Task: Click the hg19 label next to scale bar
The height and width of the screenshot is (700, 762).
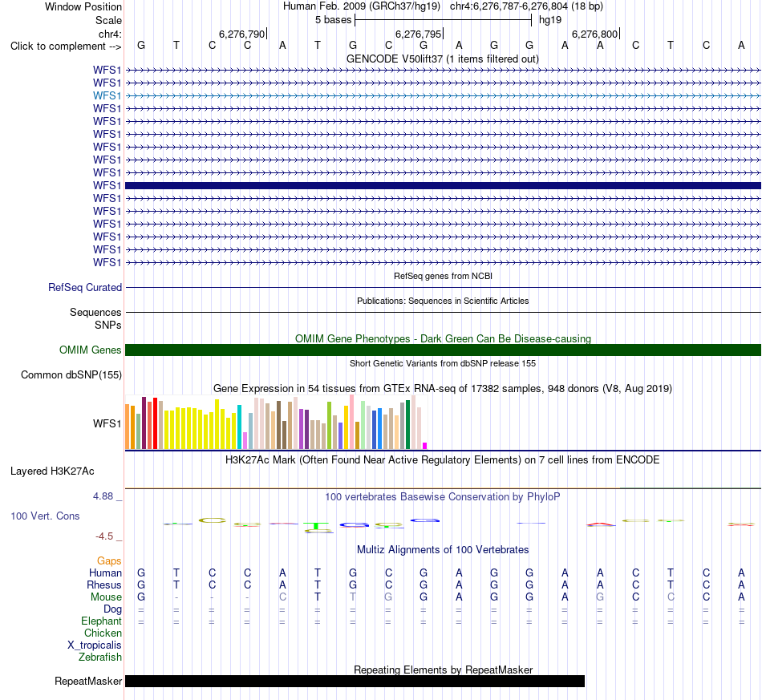Action: pyautogui.click(x=550, y=20)
